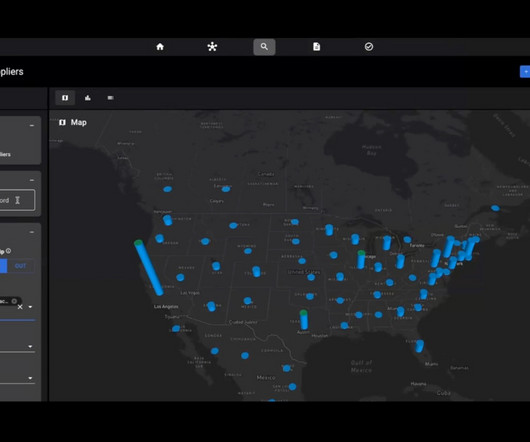This screenshot has height=442, width=530.
Task: Remove the selected filter chip
Action: click(14, 301)
